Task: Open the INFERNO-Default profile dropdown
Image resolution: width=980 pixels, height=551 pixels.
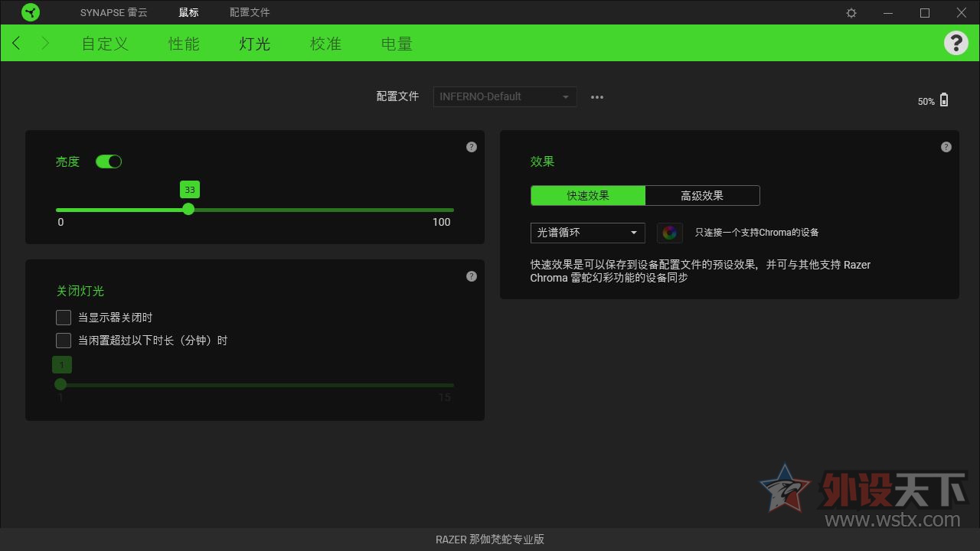Action: pyautogui.click(x=505, y=97)
